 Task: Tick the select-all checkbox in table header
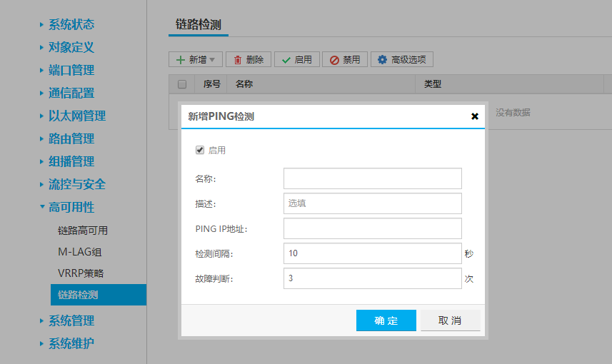pyautogui.click(x=182, y=84)
